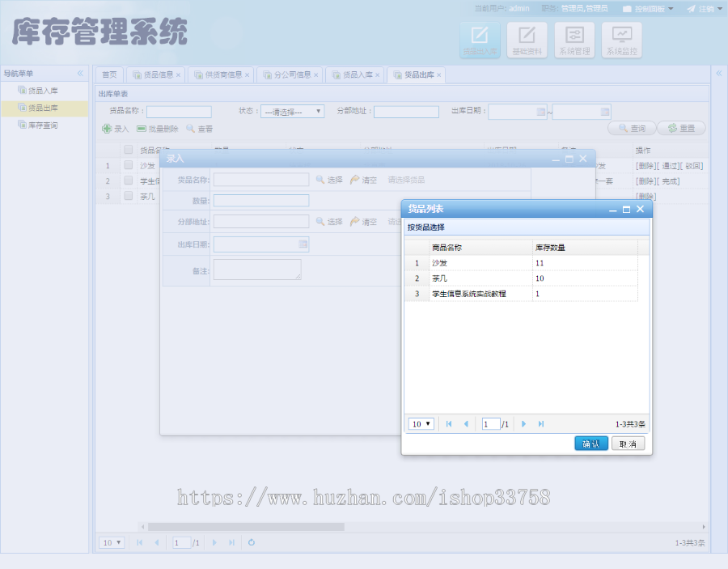728x569 pixels.
Task: Click the 注销 logout paper-plane icon
Action: [x=688, y=8]
